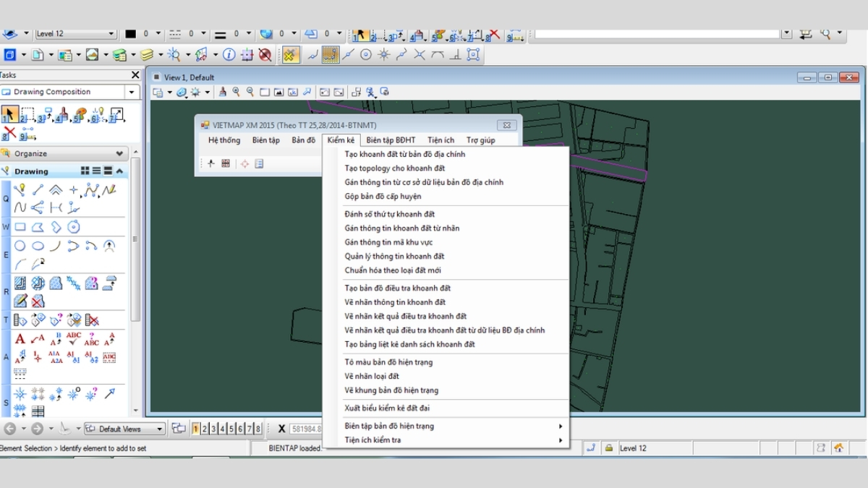Image resolution: width=868 pixels, height=488 pixels.
Task: Open the Element Information icon
Action: coord(229,54)
